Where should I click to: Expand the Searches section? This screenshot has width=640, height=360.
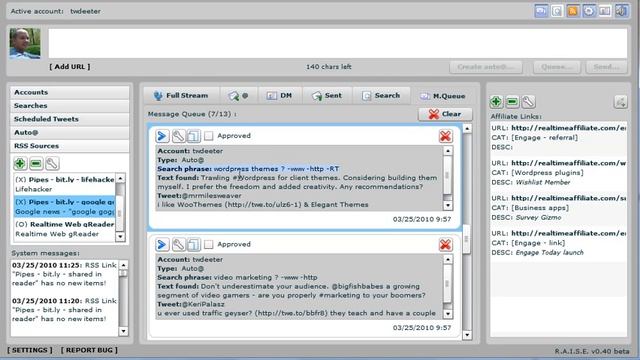pyautogui.click(x=69, y=106)
